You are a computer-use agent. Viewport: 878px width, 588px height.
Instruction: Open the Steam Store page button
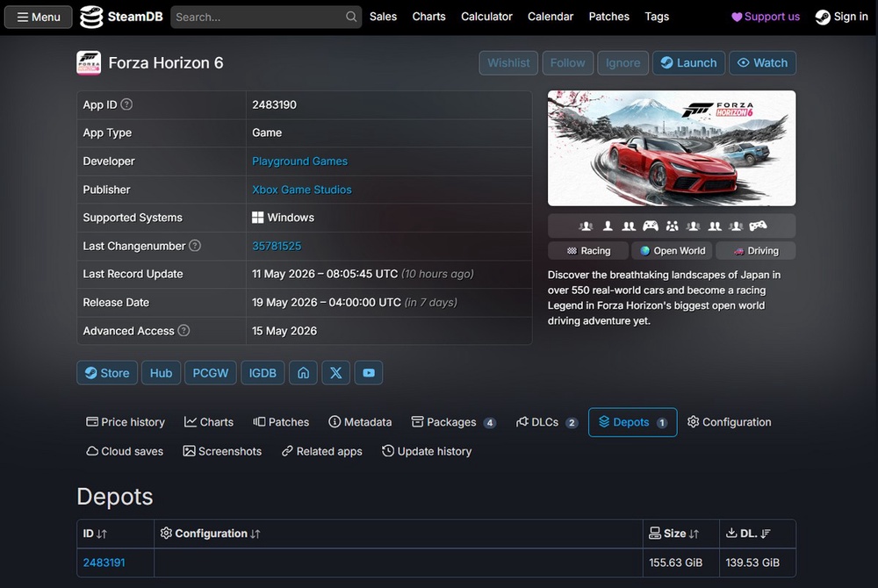[x=107, y=373]
